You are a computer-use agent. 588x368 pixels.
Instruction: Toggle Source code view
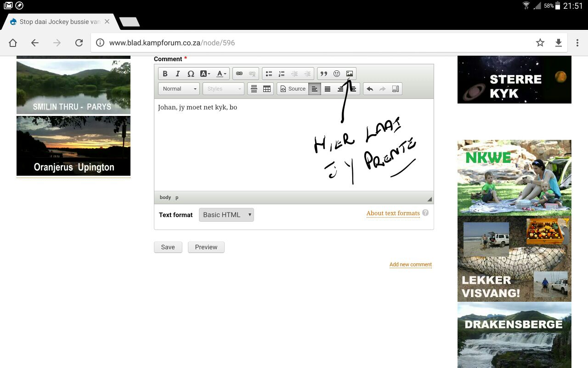click(293, 89)
